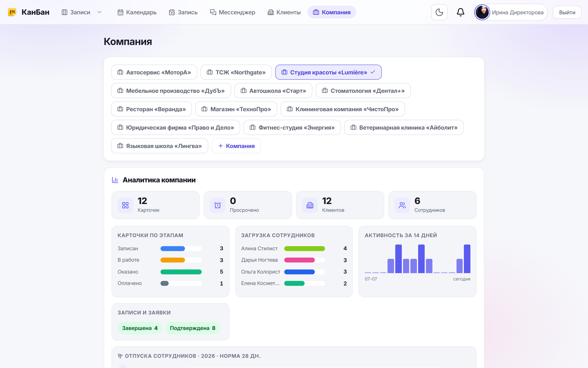This screenshot has height=368, width=588.
Task: Click the green Оказано progress bar
Action: click(181, 272)
